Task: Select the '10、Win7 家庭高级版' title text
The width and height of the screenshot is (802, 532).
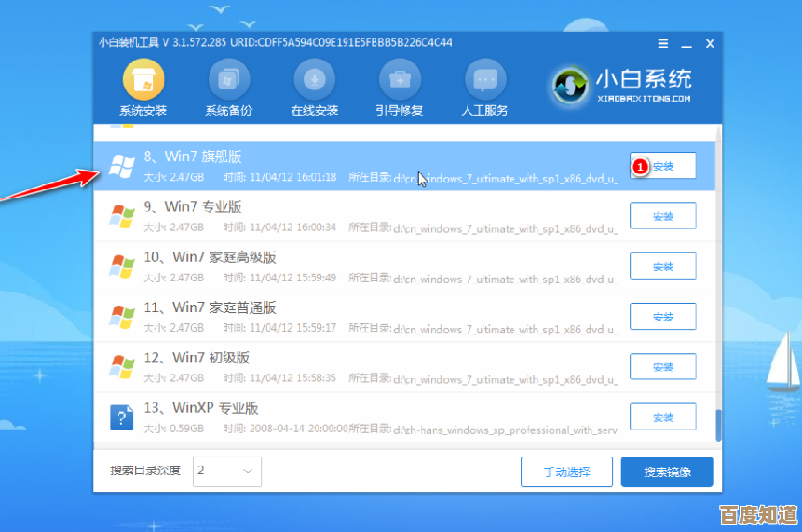Action: point(210,257)
